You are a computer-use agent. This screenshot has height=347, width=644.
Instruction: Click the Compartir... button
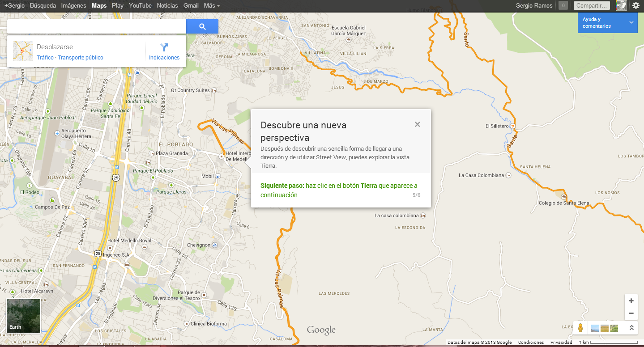592,5
